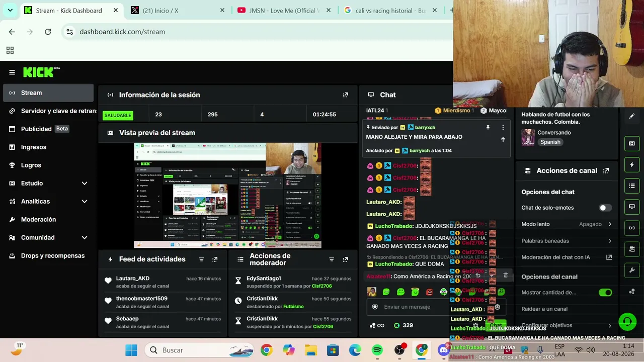
Task: Toggle the stream preview panel icon
Action: point(632,143)
